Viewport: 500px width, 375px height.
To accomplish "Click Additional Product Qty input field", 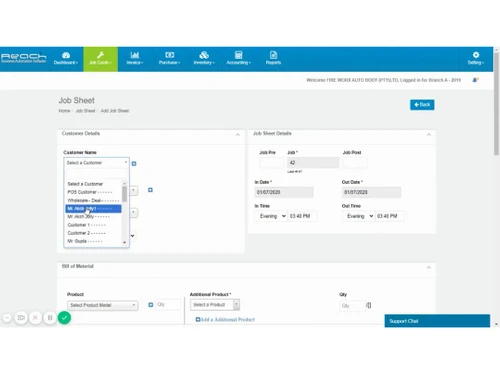I will pyautogui.click(x=352, y=306).
